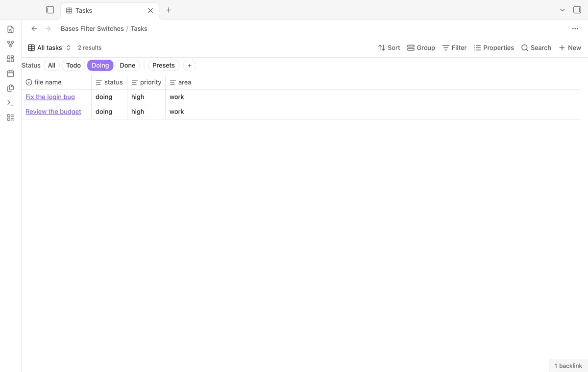
Task: Select the Tasks tab
Action: pos(110,10)
